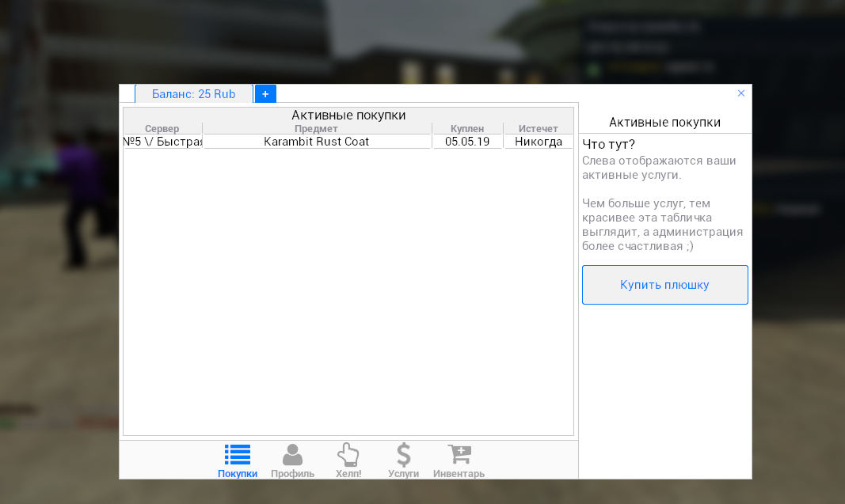Click the Активные покупки table title
This screenshot has height=504, width=845.
click(348, 116)
